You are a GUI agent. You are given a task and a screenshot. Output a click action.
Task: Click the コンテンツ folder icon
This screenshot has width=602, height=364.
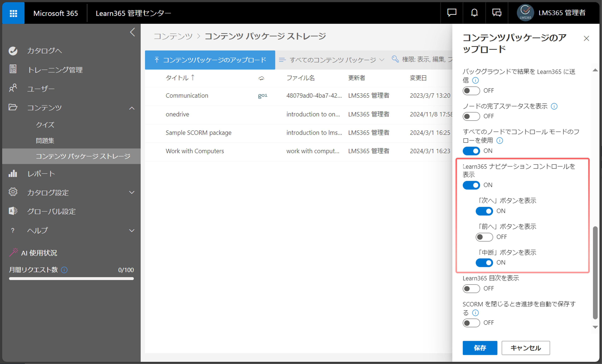click(x=13, y=107)
